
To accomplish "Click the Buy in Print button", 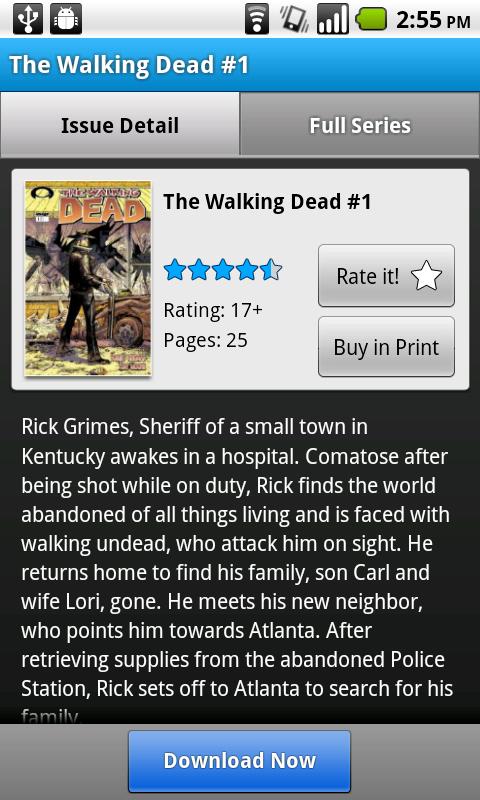I will tap(386, 347).
